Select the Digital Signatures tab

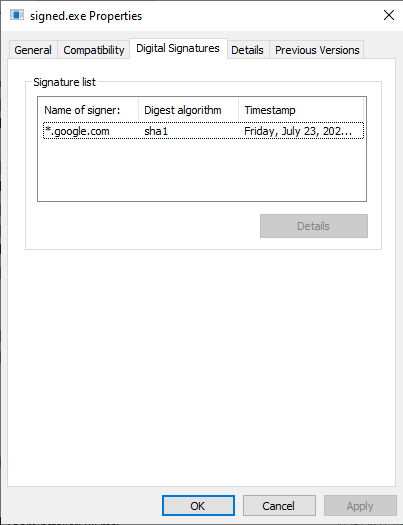pos(178,49)
